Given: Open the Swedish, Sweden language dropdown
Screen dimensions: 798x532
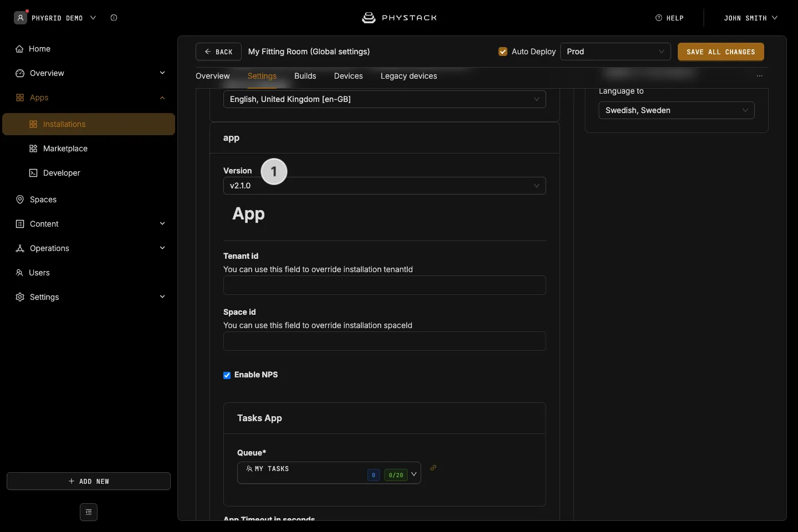Looking at the screenshot, I should [x=677, y=110].
